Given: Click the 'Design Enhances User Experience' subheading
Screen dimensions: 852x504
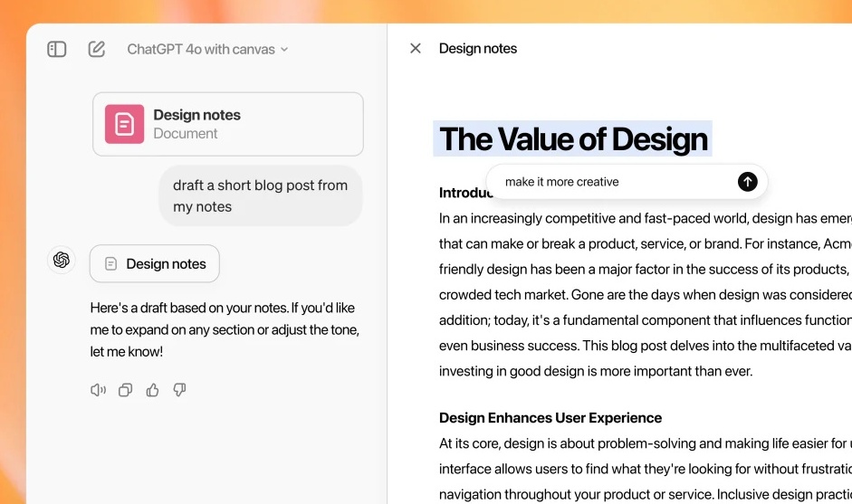Looking at the screenshot, I should point(550,418).
